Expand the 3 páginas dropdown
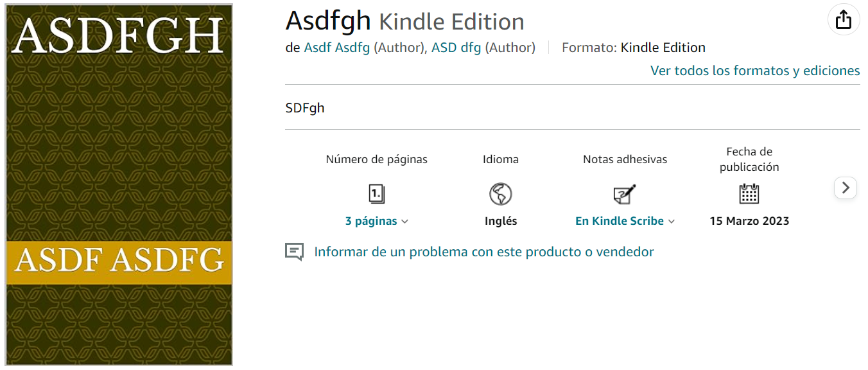The image size is (868, 370). point(376,221)
